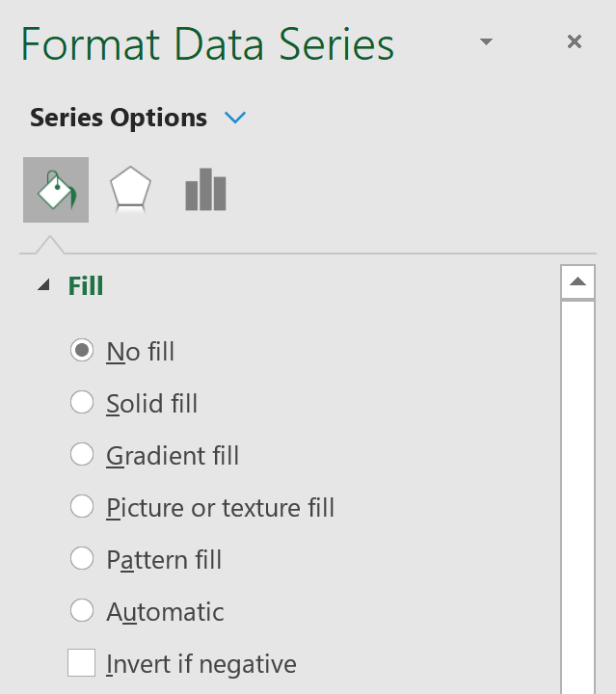Close the Format Data Series pane

click(575, 41)
